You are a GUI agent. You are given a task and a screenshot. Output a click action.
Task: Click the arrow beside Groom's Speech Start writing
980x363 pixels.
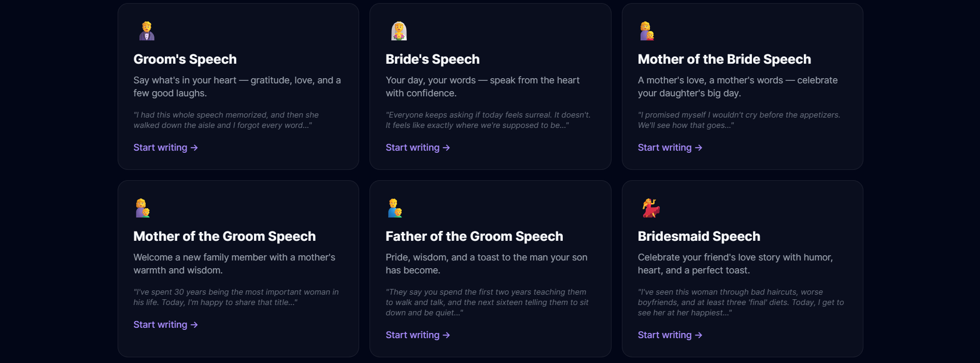pos(194,148)
